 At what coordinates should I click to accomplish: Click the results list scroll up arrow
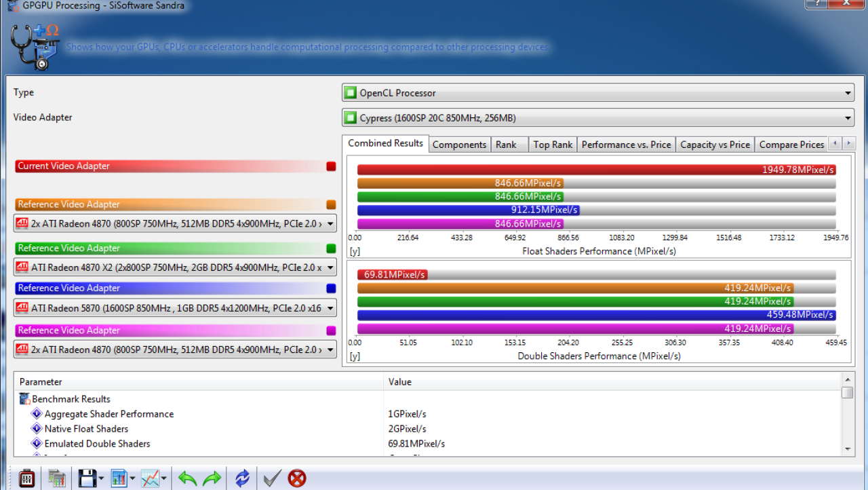click(847, 380)
